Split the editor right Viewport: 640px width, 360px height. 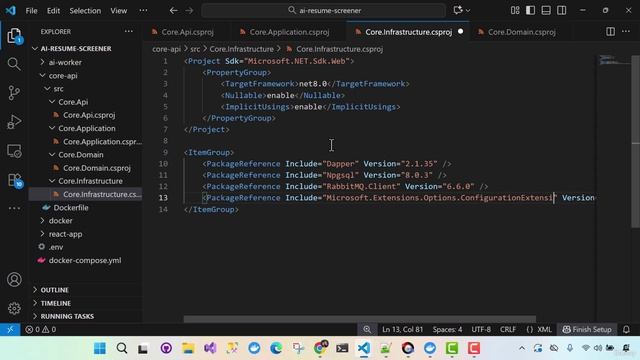click(610, 31)
